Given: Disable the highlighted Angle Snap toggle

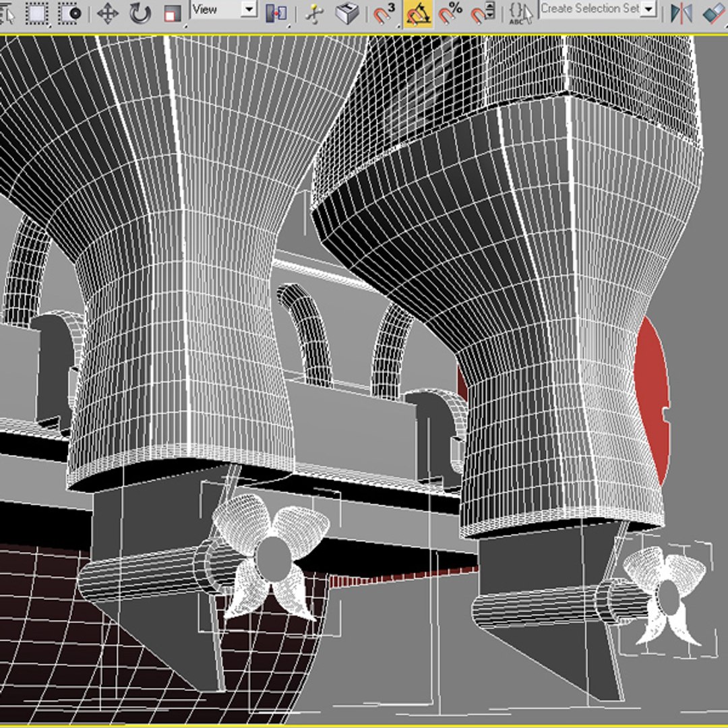Looking at the screenshot, I should click(x=418, y=13).
